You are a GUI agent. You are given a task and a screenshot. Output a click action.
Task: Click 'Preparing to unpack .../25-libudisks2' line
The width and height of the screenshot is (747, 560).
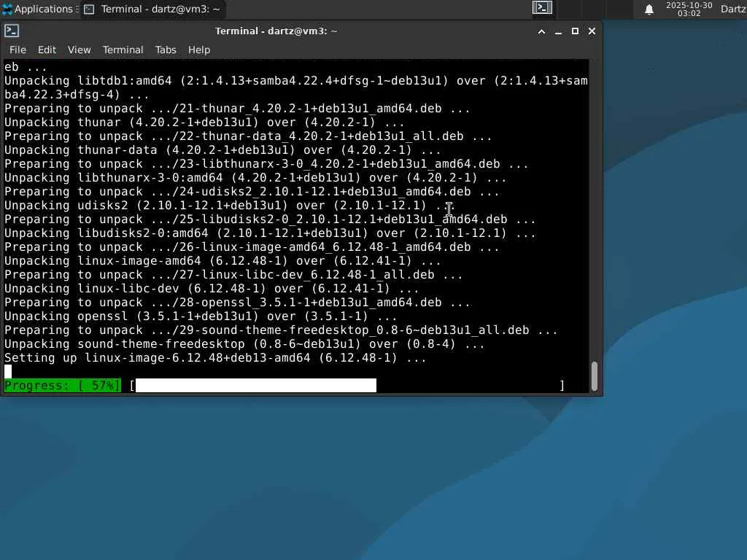270,219
